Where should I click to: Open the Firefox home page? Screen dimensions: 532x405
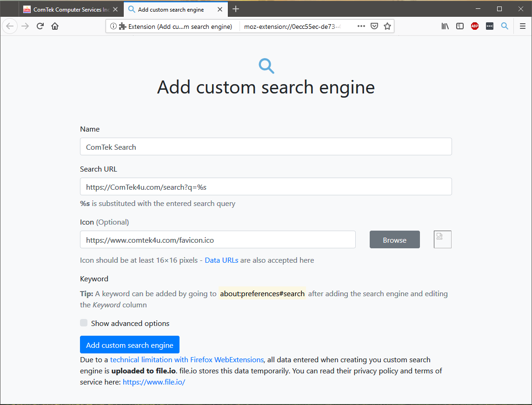tap(55, 26)
